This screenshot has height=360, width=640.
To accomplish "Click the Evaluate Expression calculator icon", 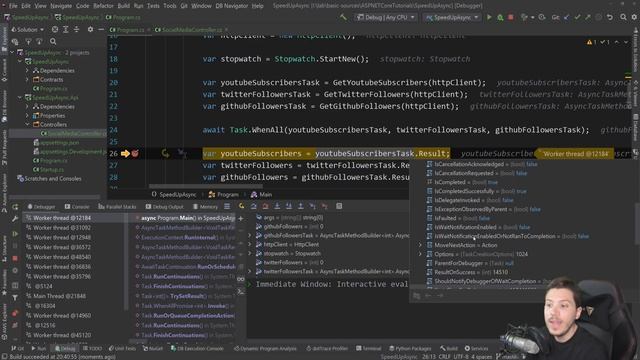I will [x=339, y=206].
